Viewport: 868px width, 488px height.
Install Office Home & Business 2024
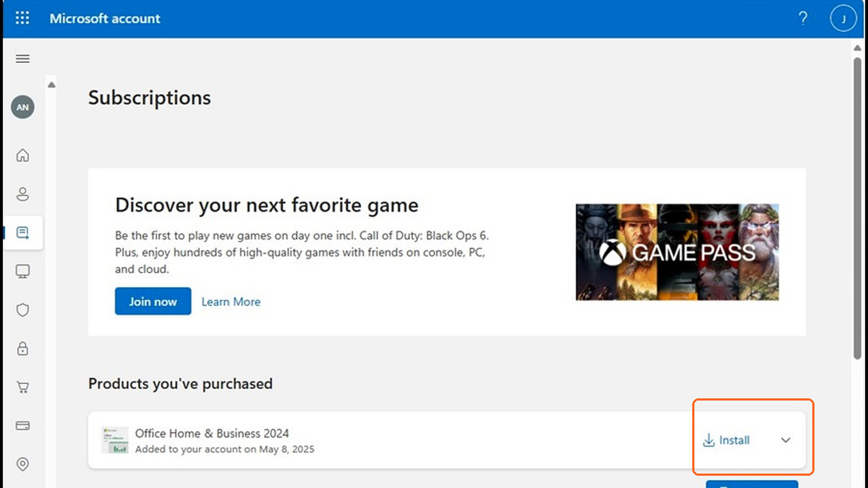726,440
